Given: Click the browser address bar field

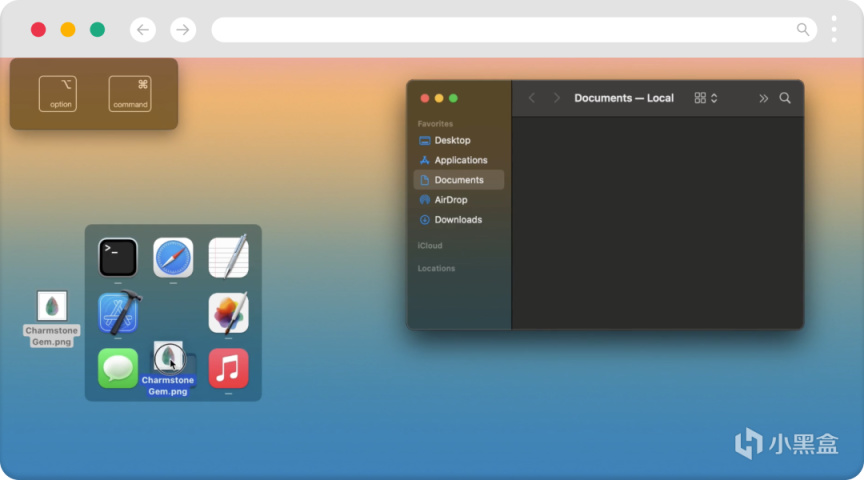Looking at the screenshot, I should pyautogui.click(x=514, y=30).
